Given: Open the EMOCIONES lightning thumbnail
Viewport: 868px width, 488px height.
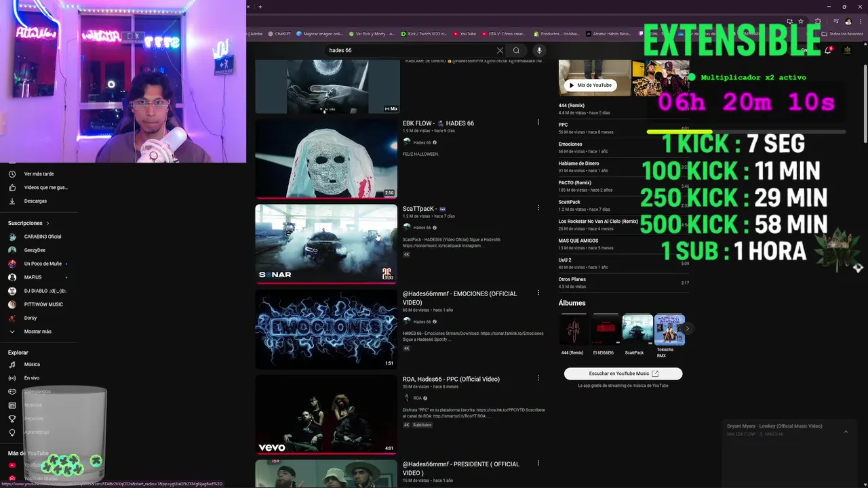Looking at the screenshot, I should 326,329.
